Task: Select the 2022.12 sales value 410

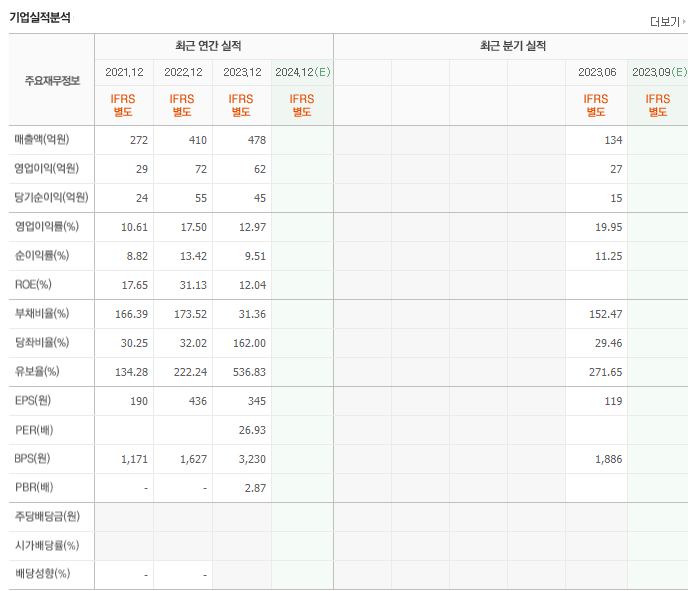Action: click(197, 140)
